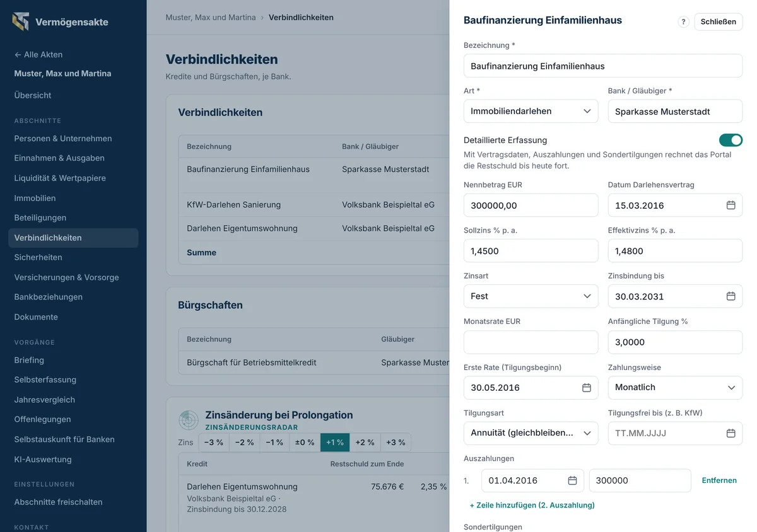757x532 pixels.
Task: Open calendar picker for first Auszahlung date
Action: pos(572,480)
